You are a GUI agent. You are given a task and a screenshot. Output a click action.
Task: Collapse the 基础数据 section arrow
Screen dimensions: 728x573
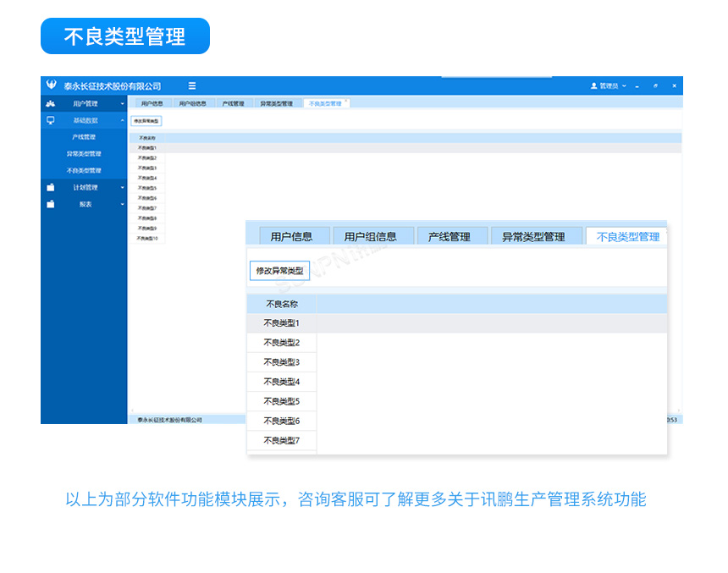[x=122, y=121]
